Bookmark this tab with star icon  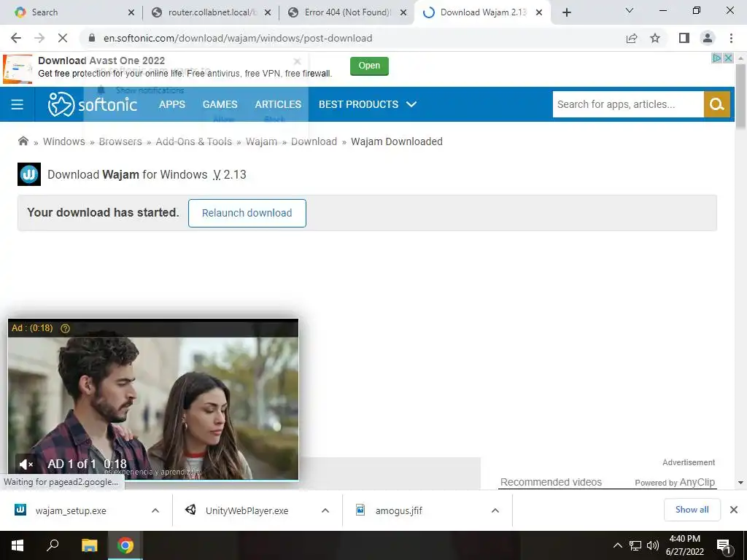(655, 38)
